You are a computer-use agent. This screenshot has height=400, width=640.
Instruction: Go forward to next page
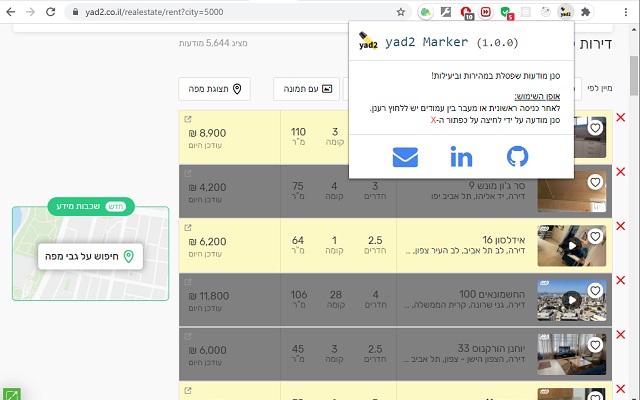coord(31,12)
